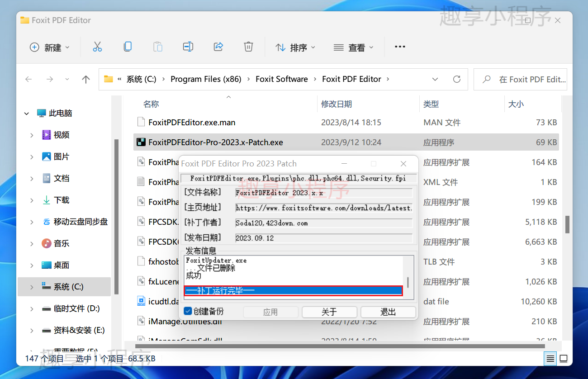Screen dimensions: 588x379
Task: Click the Cut scissors icon in toolbar
Action: click(97, 47)
